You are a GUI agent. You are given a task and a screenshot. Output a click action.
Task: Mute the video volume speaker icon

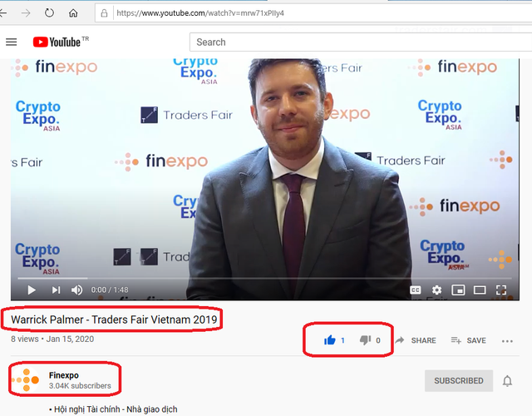[x=76, y=290]
